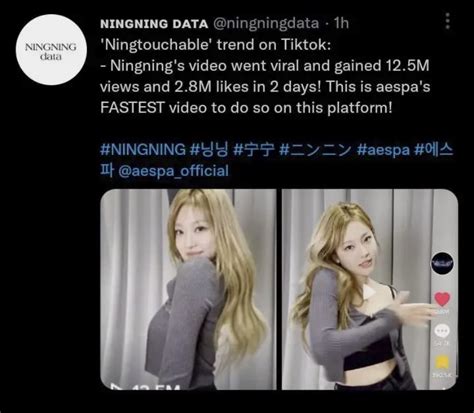Open the #aespa hashtag
Screen dimensions: 474x413
coord(383,150)
